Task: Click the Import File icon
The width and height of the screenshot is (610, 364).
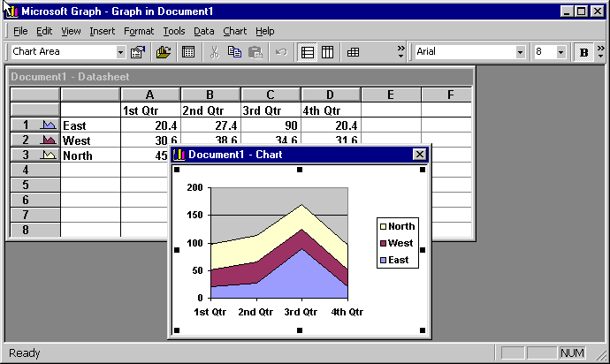Action: pos(164,52)
